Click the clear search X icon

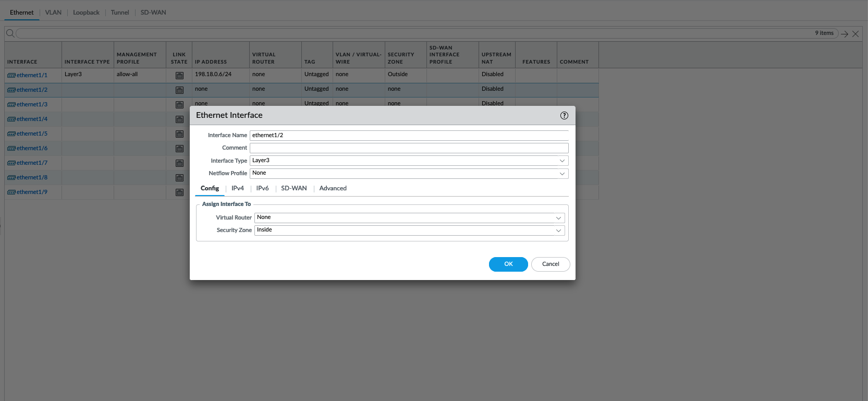[855, 34]
